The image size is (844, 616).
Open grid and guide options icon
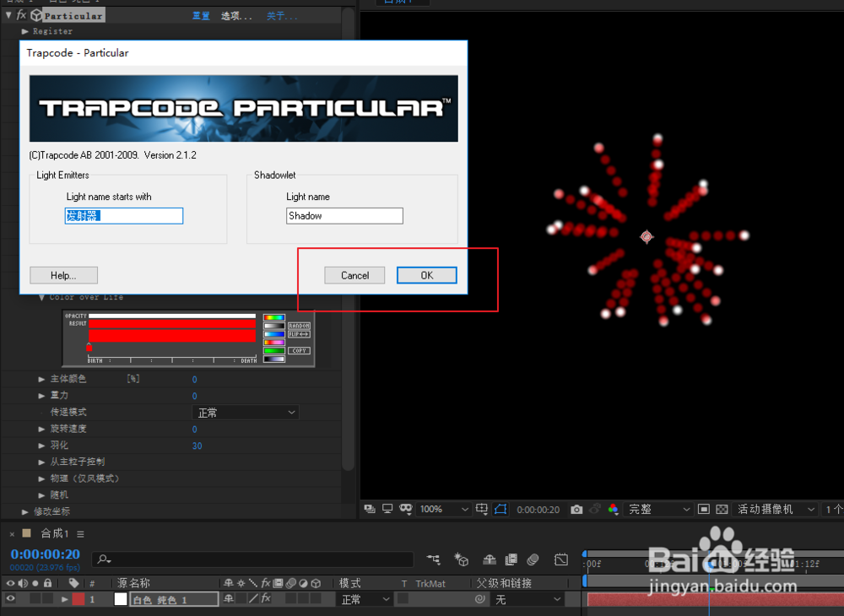pyautogui.click(x=482, y=509)
